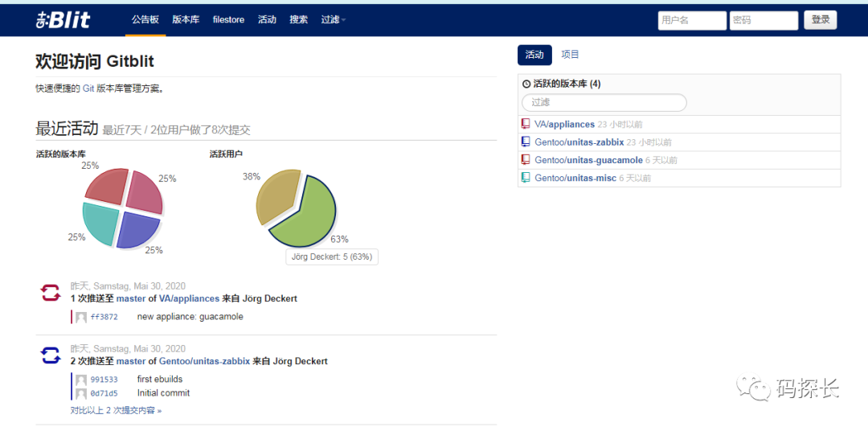Click commit message 'new appliance: guacamole'
Image resolution: width=868 pixels, height=427 pixels.
click(190, 317)
